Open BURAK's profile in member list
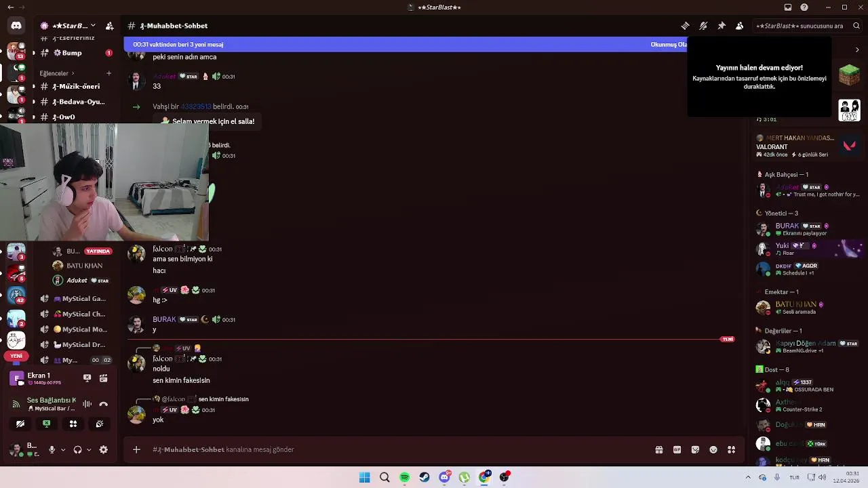 (x=807, y=229)
